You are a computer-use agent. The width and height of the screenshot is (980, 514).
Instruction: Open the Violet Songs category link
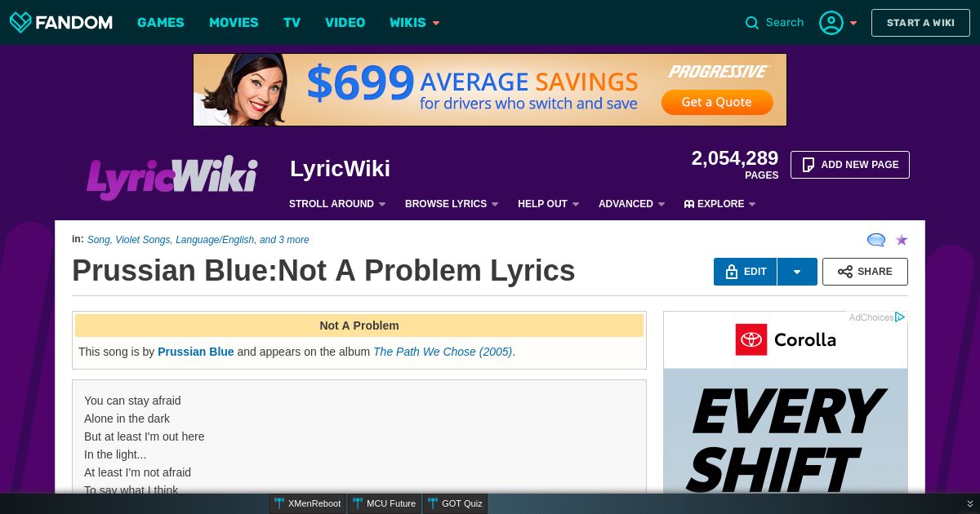(143, 240)
